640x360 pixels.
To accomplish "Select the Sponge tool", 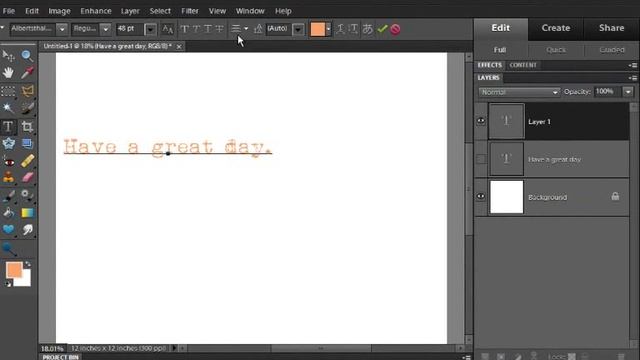I will point(8,248).
